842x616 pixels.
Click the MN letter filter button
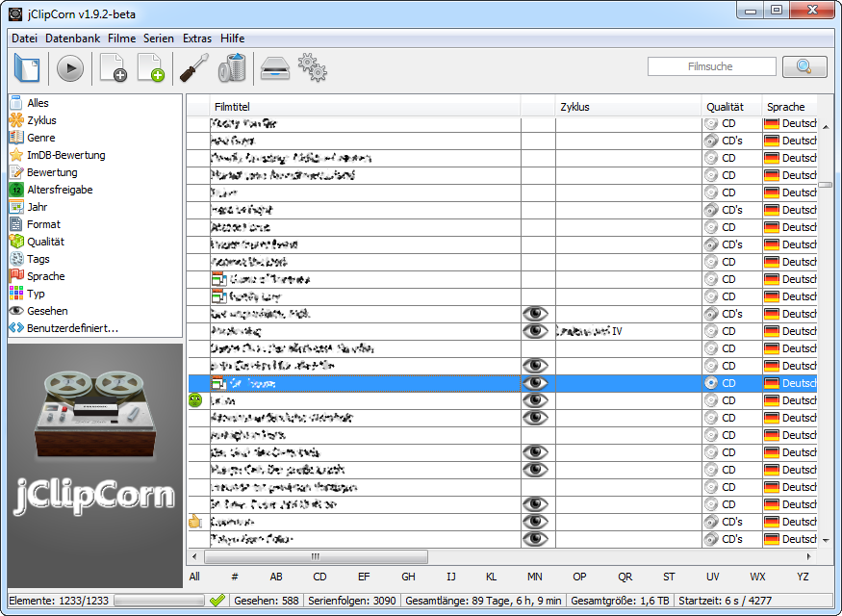pyautogui.click(x=534, y=577)
